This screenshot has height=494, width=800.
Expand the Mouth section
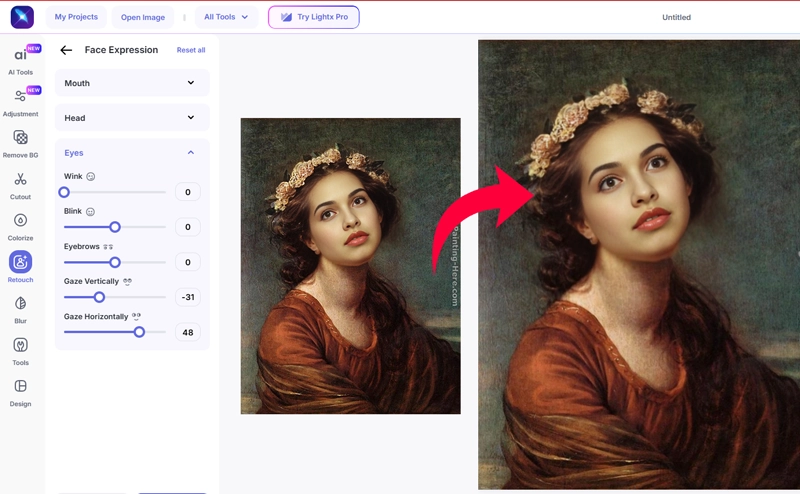click(x=132, y=83)
